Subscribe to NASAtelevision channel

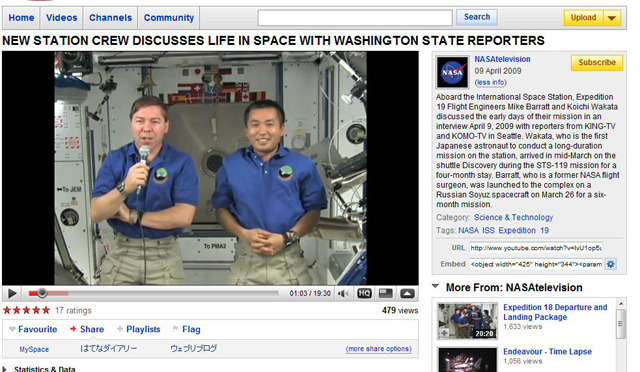[x=597, y=62]
